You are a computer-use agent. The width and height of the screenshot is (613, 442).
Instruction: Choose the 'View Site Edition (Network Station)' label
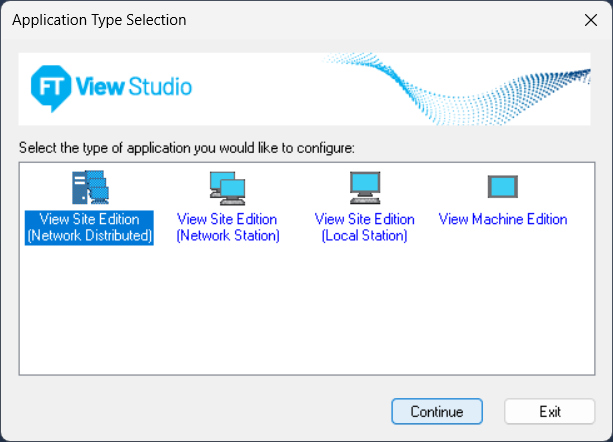(227, 228)
